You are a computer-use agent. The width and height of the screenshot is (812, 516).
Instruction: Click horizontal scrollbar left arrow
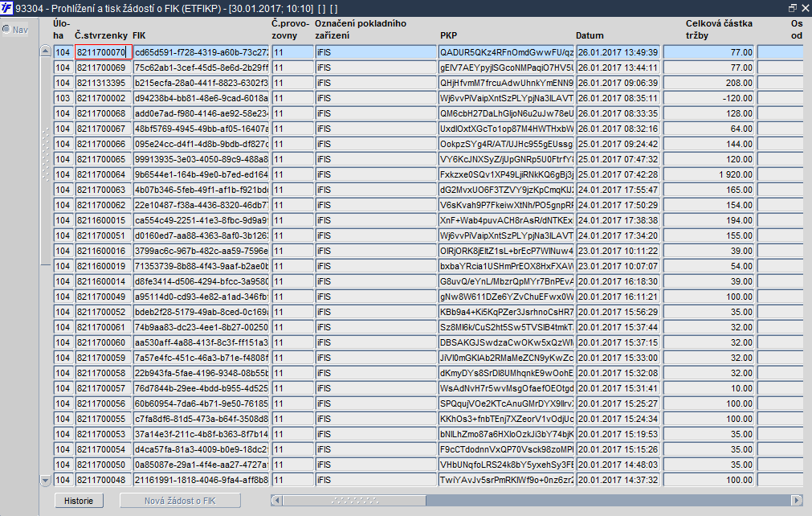pos(276,501)
